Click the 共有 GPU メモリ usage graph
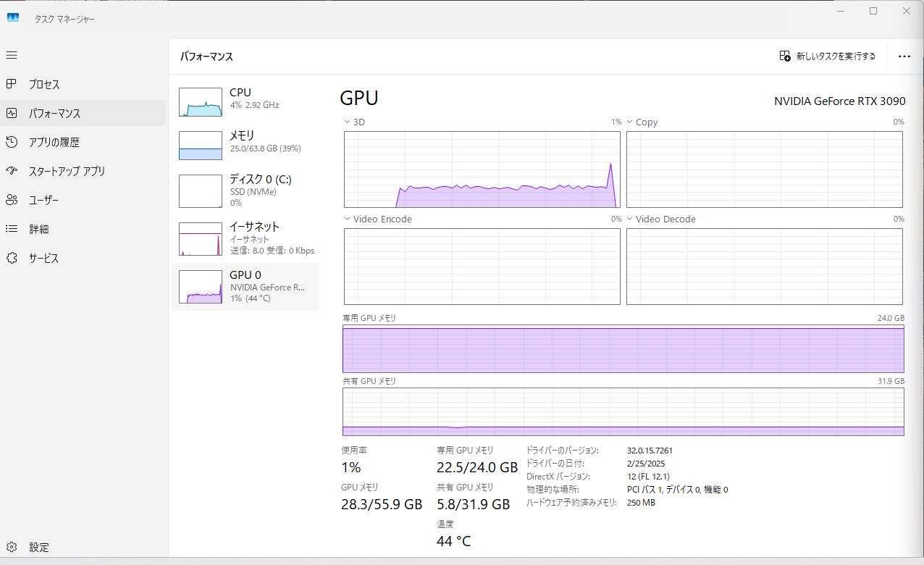This screenshot has width=924, height=565. (x=623, y=411)
